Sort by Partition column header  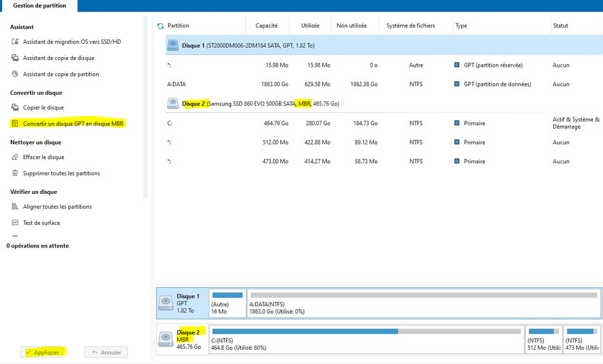point(178,26)
